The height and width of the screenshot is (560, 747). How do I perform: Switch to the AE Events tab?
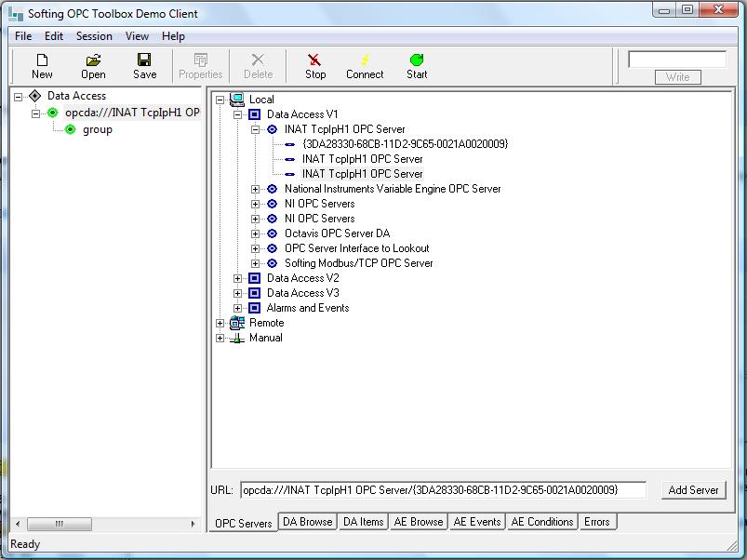click(477, 522)
